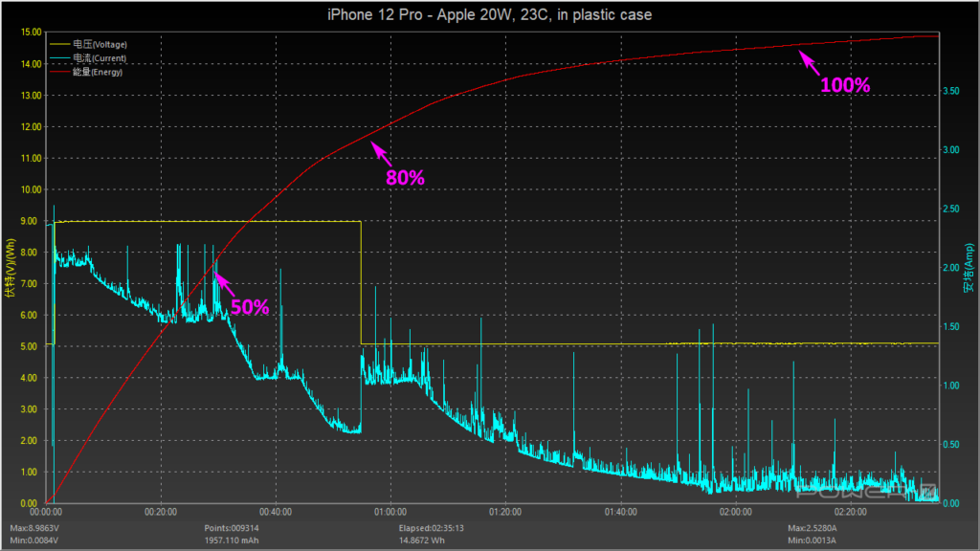Click the 01:40:00 time axis label
The height and width of the screenshot is (551, 980).
(620, 513)
